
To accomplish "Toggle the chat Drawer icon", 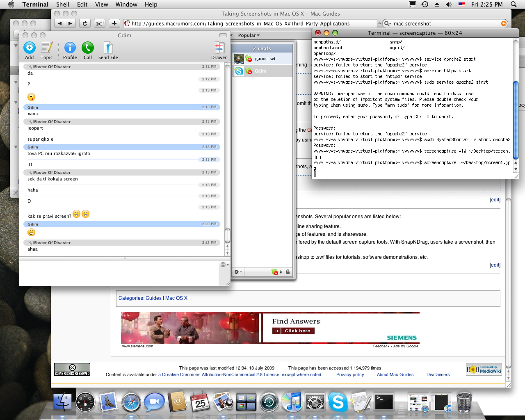I will (219, 47).
